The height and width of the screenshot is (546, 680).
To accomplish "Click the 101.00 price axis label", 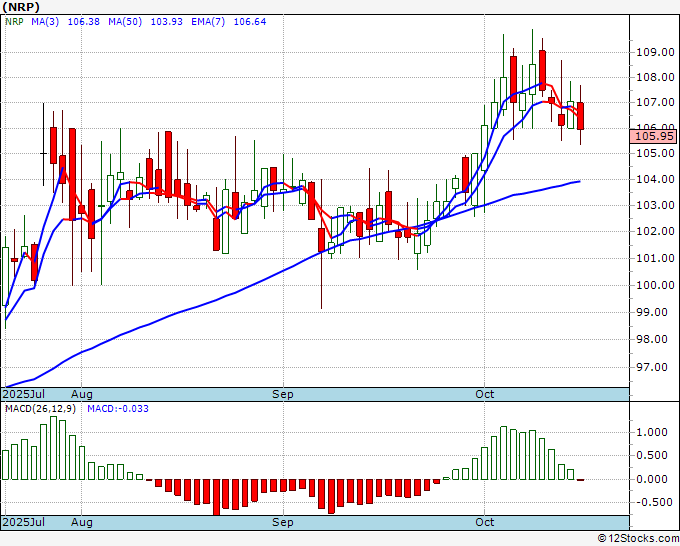I will [x=655, y=258].
